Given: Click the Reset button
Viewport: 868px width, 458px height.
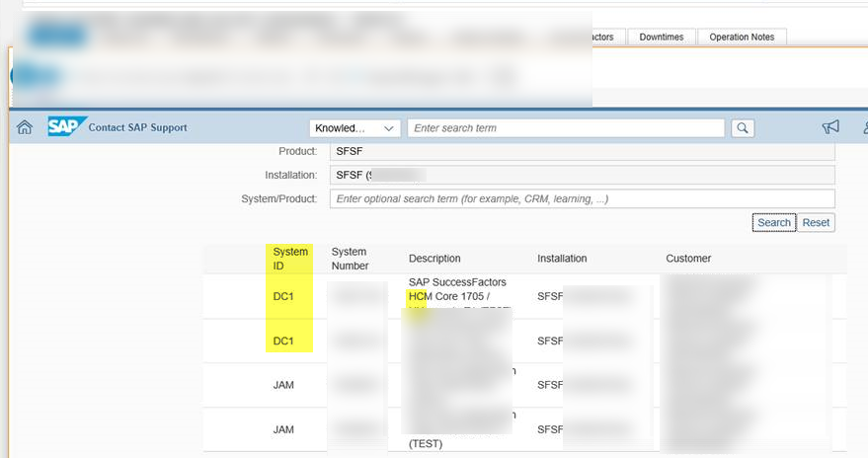Looking at the screenshot, I should (816, 222).
